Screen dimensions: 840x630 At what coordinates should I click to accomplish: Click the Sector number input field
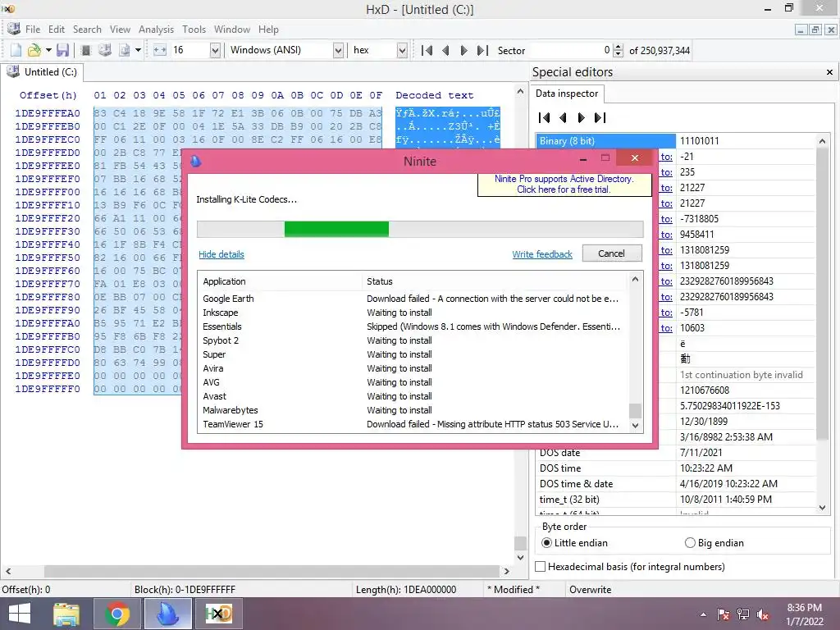tap(571, 50)
